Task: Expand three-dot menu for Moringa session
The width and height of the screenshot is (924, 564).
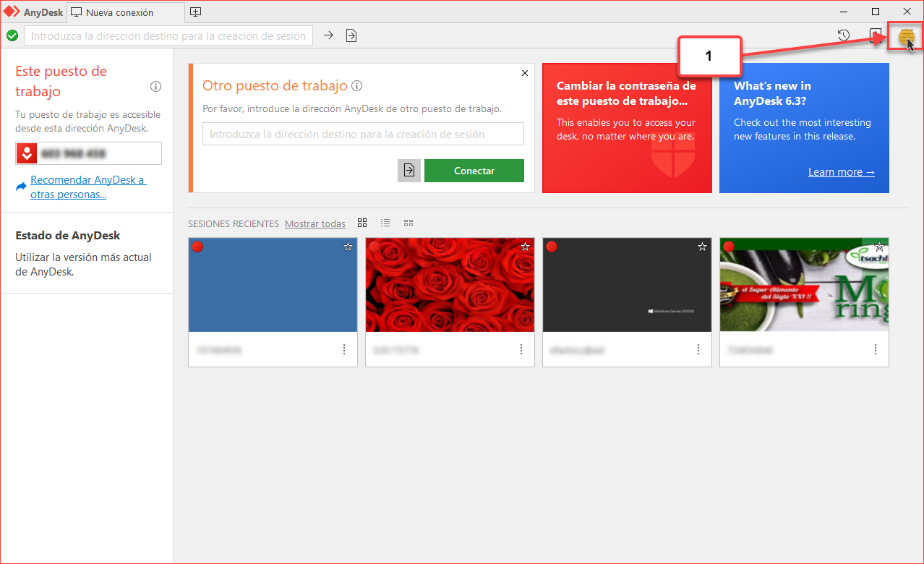Action: 876,349
